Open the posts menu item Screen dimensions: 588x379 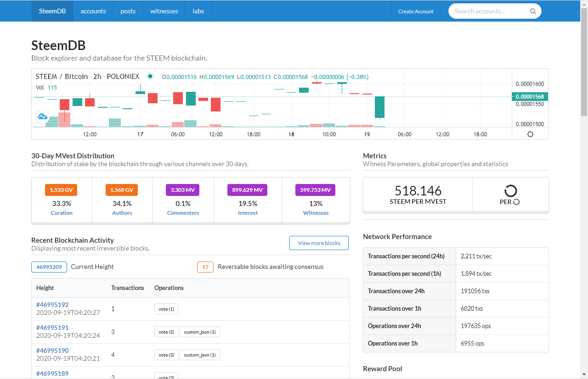pos(128,11)
